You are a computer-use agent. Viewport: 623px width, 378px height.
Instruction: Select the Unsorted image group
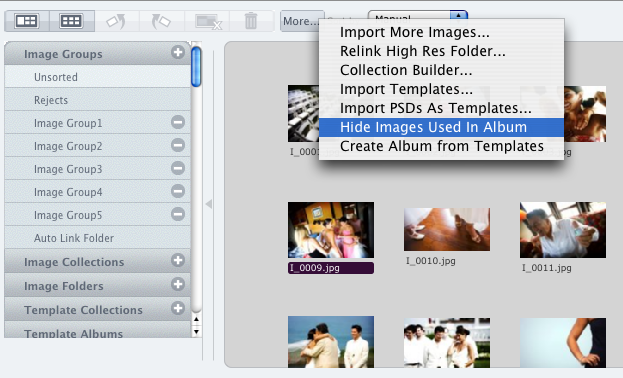tap(97, 77)
